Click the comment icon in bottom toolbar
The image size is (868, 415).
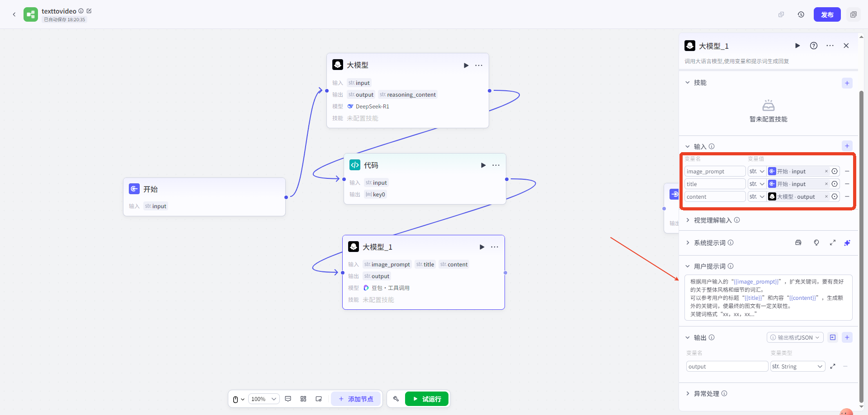point(288,399)
